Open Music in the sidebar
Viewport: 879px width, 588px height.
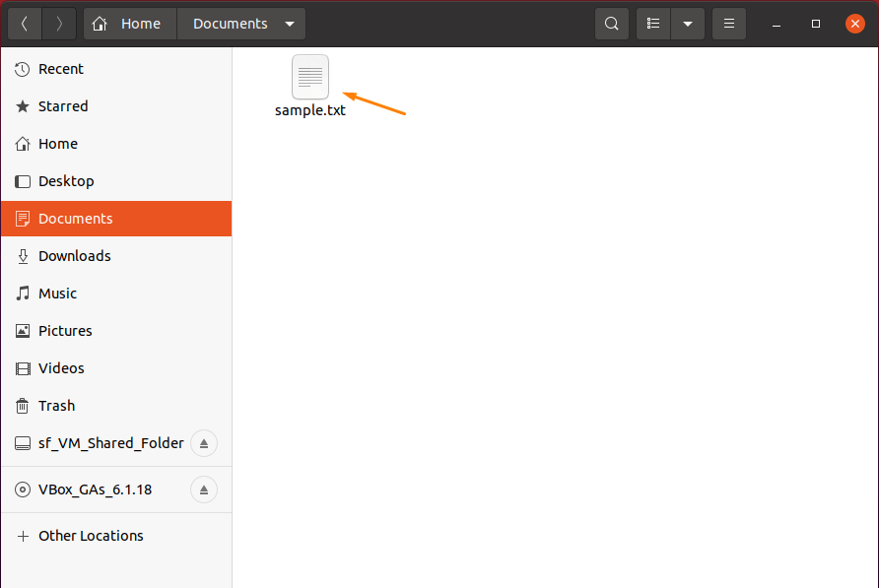(116, 294)
